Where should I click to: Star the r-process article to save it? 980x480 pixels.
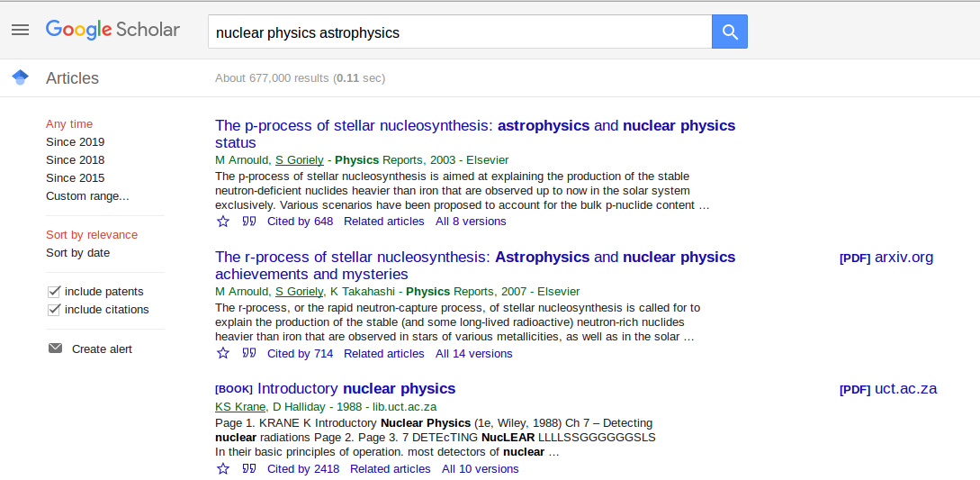223,354
